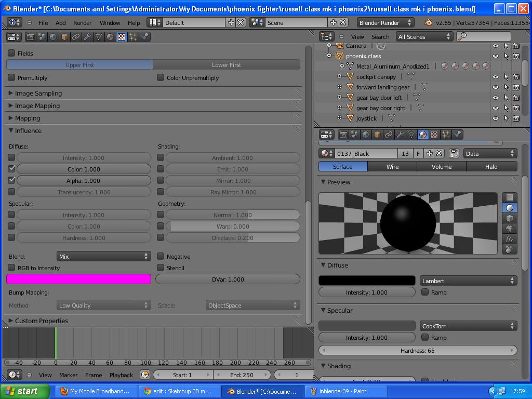Expand the phoenix class outliner entry

(329, 56)
